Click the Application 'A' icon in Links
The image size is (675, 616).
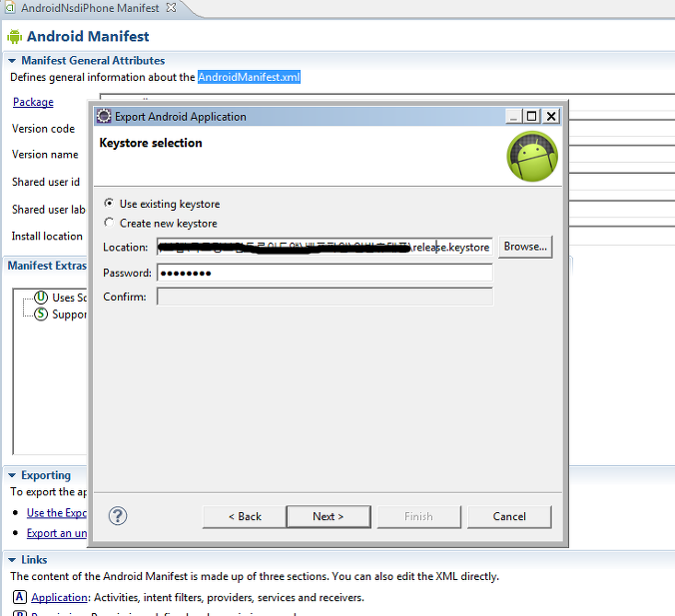[19, 597]
